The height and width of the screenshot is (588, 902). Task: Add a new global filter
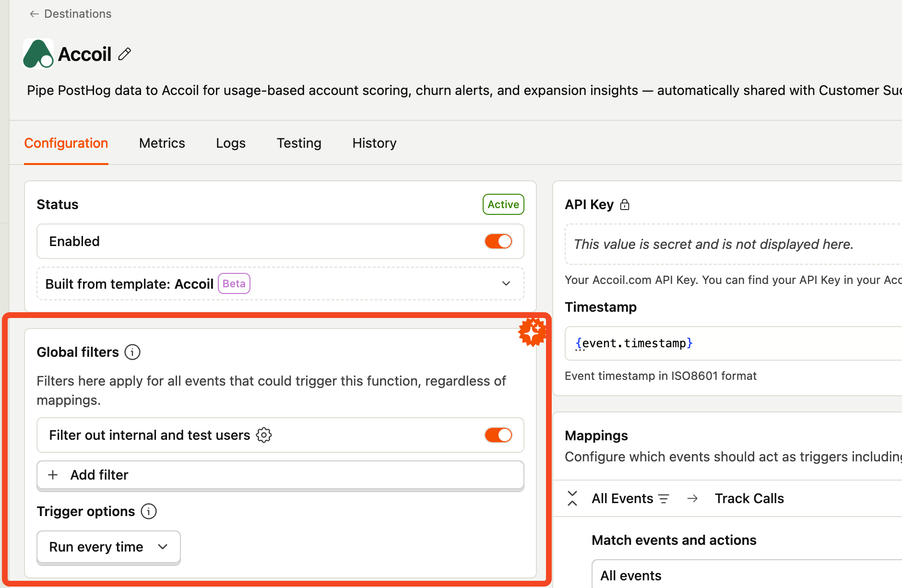(x=280, y=475)
